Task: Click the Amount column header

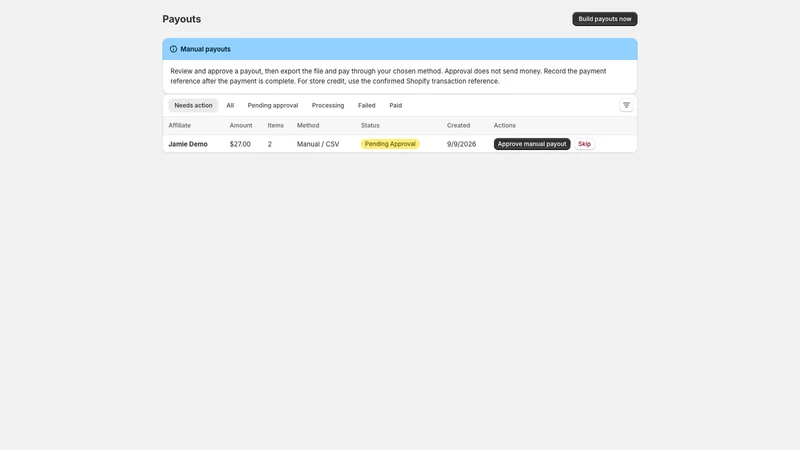Action: pyautogui.click(x=241, y=125)
